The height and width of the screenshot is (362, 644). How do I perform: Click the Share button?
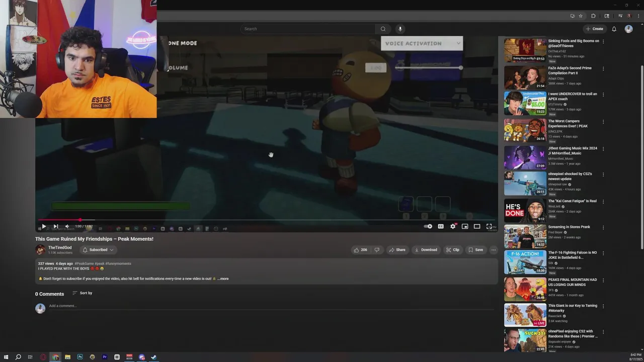396,250
